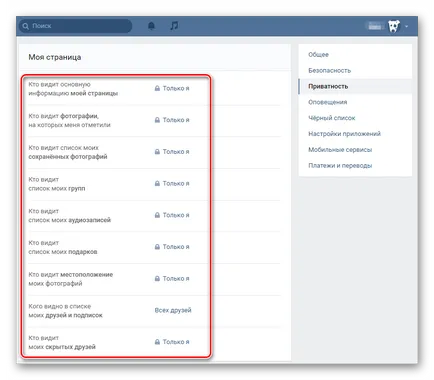Click the label фотографии, на которых меня отметили

(x=69, y=121)
